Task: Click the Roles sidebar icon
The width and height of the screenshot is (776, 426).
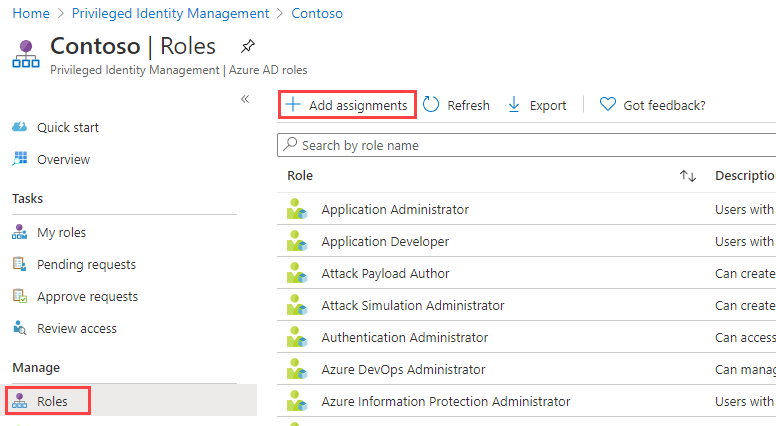Action: [x=20, y=401]
